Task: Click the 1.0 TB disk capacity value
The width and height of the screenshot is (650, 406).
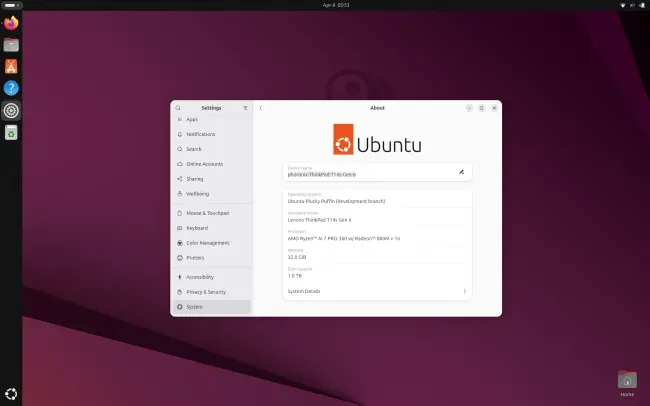Action: point(295,276)
